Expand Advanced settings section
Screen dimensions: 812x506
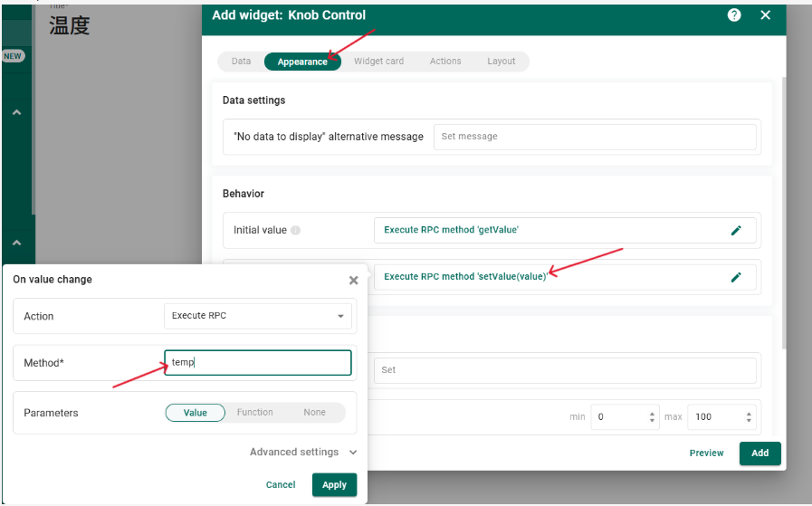click(303, 452)
